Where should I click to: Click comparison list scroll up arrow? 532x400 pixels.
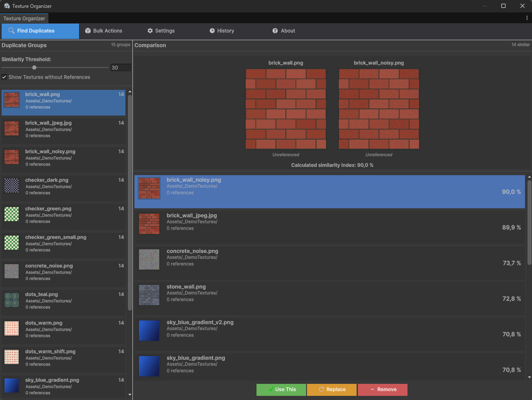click(529, 177)
